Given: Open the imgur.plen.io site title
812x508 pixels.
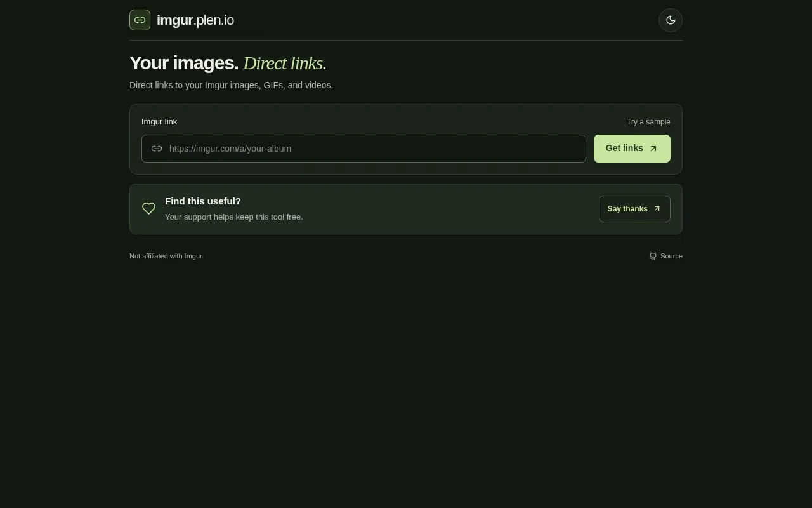Looking at the screenshot, I should 195,20.
